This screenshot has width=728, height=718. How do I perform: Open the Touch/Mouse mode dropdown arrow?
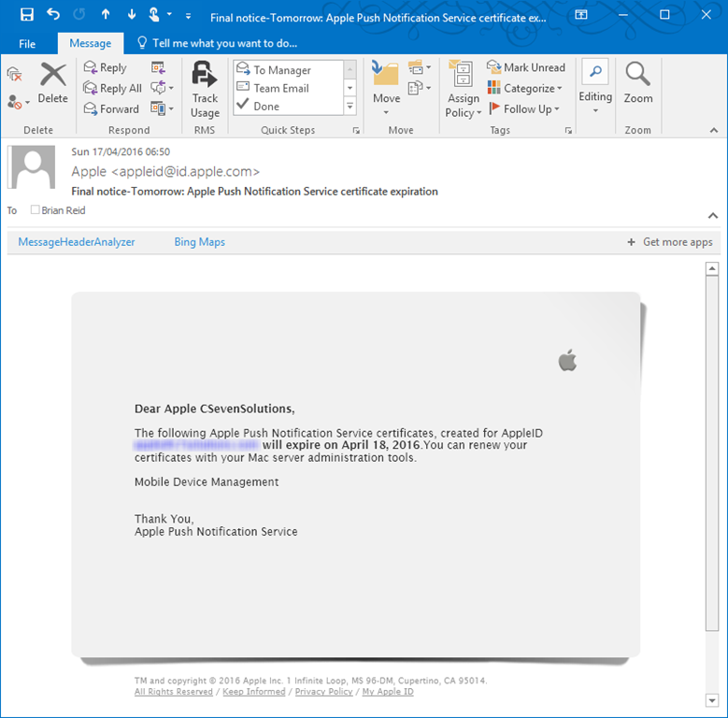coord(169,14)
